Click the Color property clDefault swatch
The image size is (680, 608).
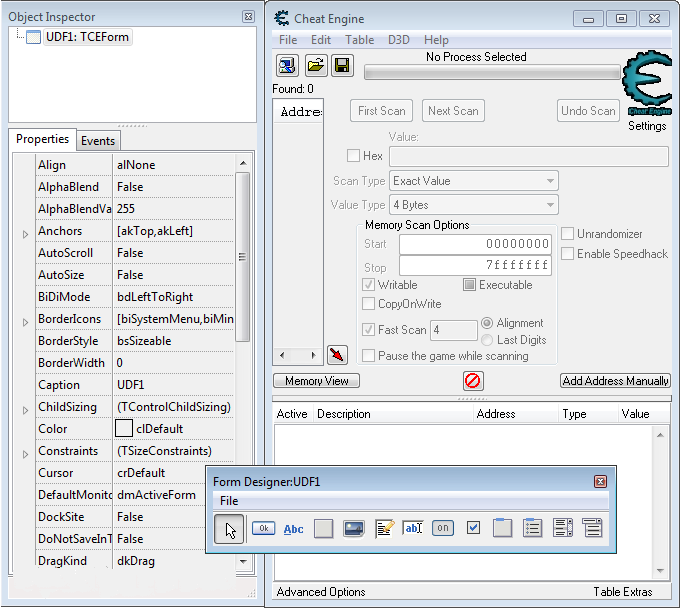(124, 429)
